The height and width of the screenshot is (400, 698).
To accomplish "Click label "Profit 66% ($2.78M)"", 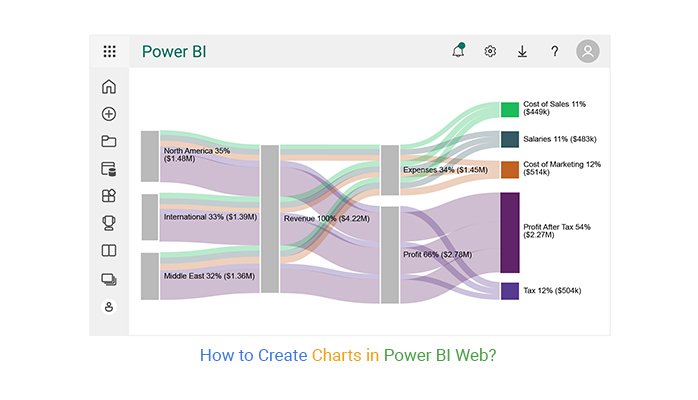I will coord(437,255).
